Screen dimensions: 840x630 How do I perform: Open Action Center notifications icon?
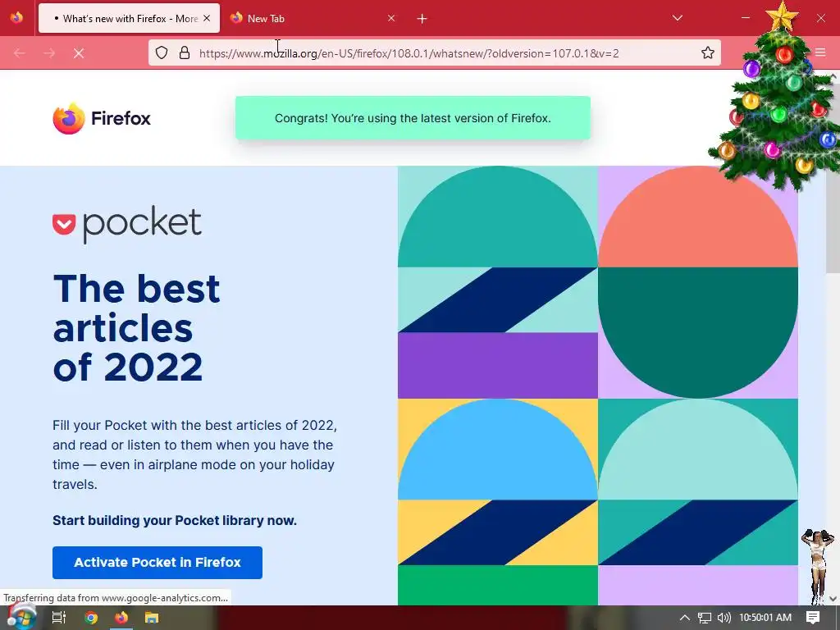tap(813, 618)
